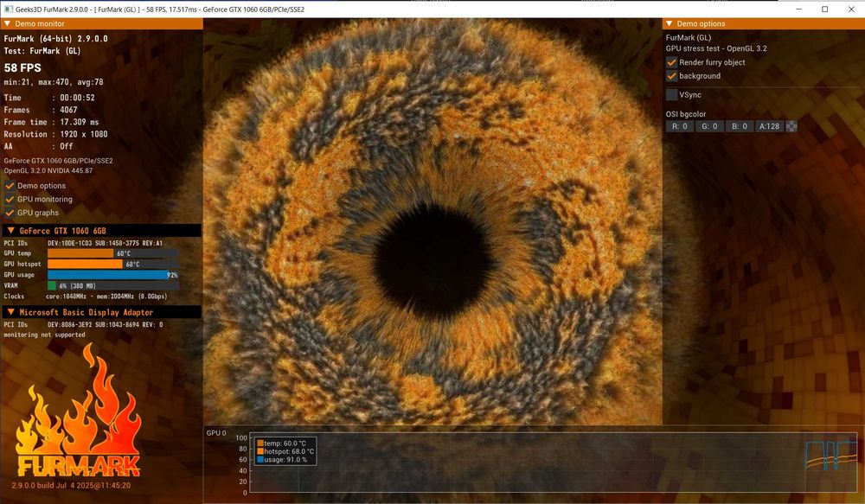
Task: Maximize the FurMark window
Action: tap(824, 9)
